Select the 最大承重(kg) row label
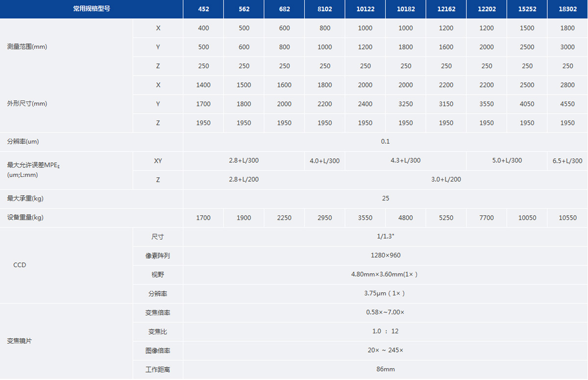Screen dimensions: 588x380 [x=25, y=199]
